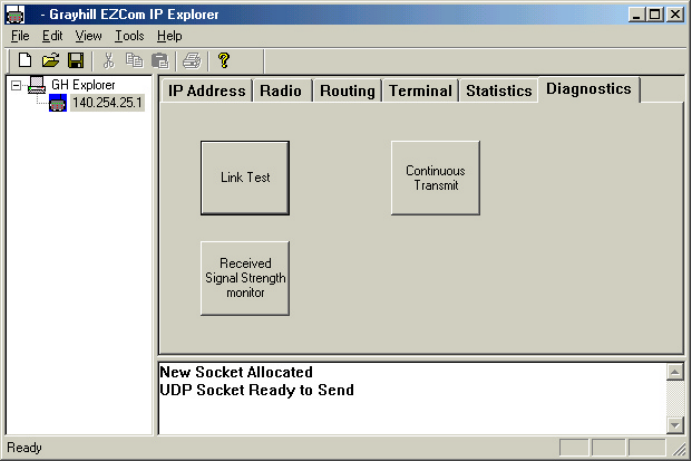Maximize the EZCom IP Explorer window
The width and height of the screenshot is (691, 461).
click(x=655, y=15)
